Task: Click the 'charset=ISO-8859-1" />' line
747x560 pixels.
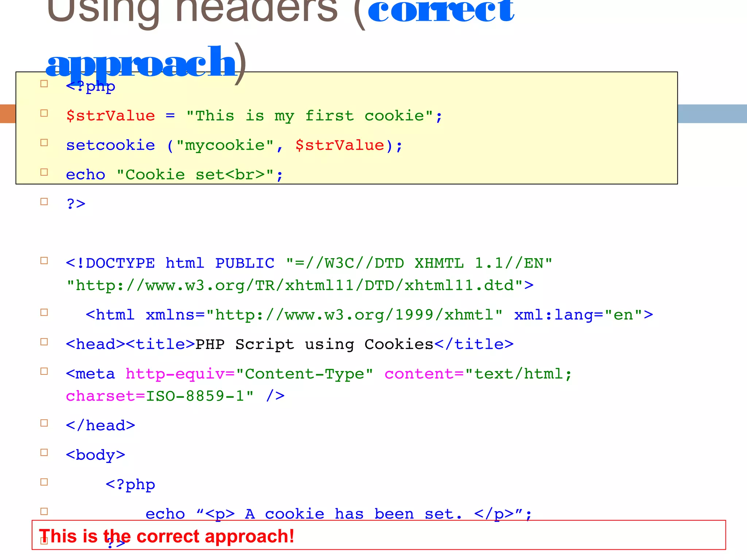Action: point(175,396)
